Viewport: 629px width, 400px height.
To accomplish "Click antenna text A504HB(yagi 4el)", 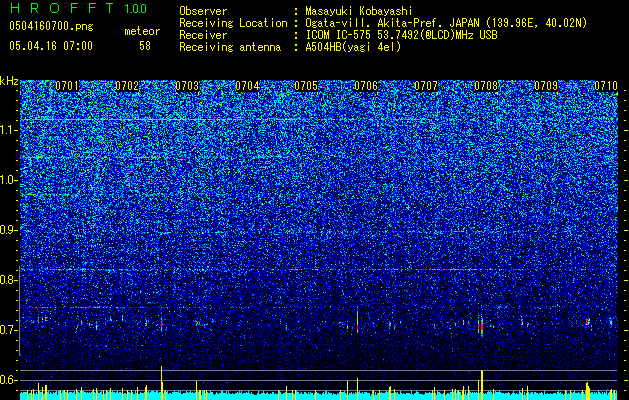I will point(353,47).
